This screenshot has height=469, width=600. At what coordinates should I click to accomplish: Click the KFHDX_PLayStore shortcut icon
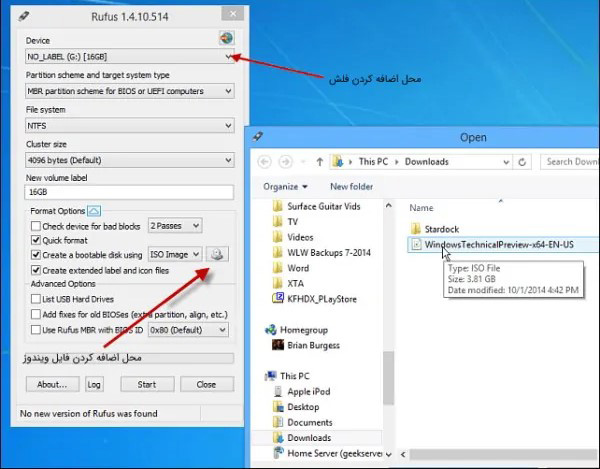278,298
